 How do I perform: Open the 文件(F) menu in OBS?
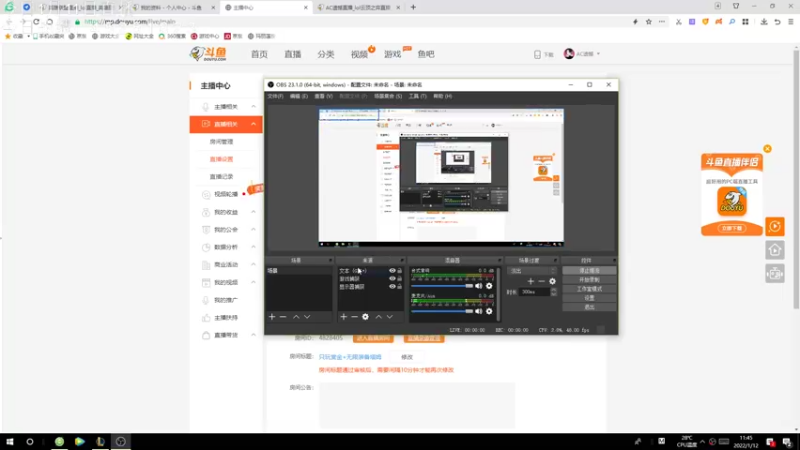coord(276,96)
